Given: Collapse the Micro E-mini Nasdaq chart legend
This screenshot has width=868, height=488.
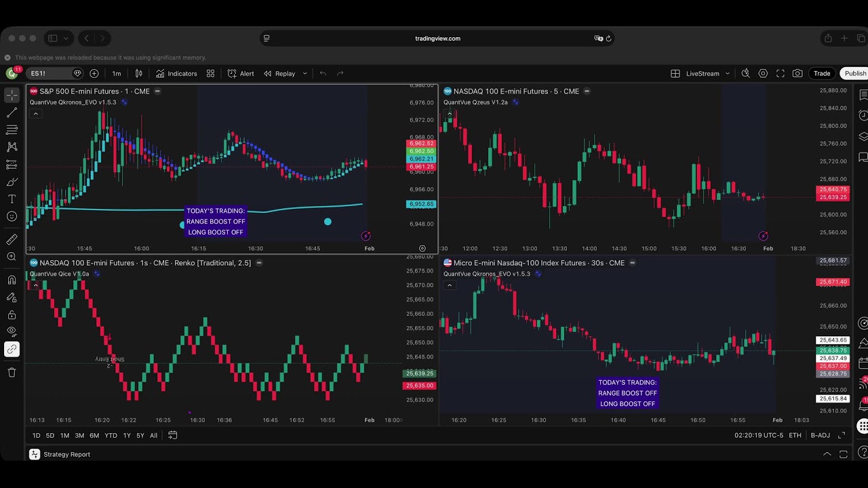Looking at the screenshot, I should [x=449, y=285].
